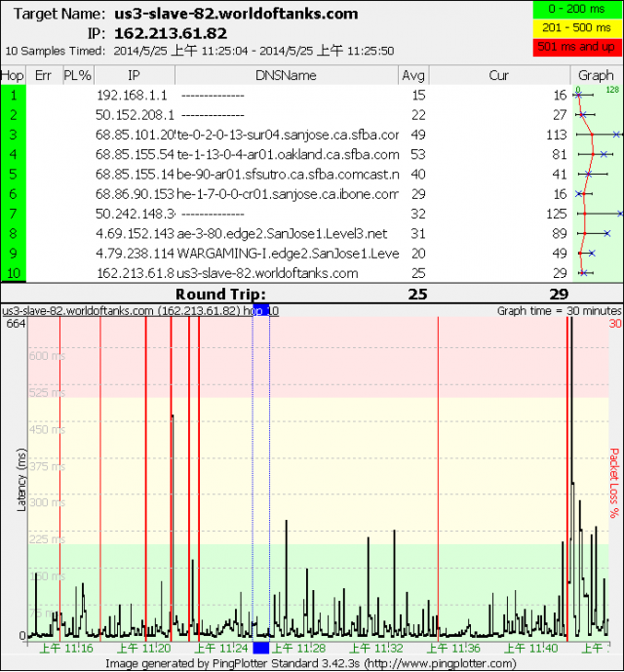Click current value 125 in hop 7
The image size is (624, 672).
click(557, 214)
